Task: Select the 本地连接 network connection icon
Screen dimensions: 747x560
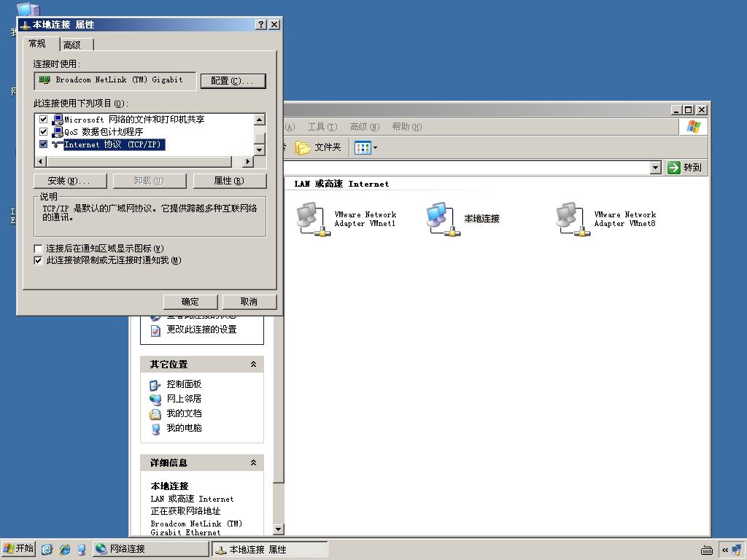Action: point(443,219)
